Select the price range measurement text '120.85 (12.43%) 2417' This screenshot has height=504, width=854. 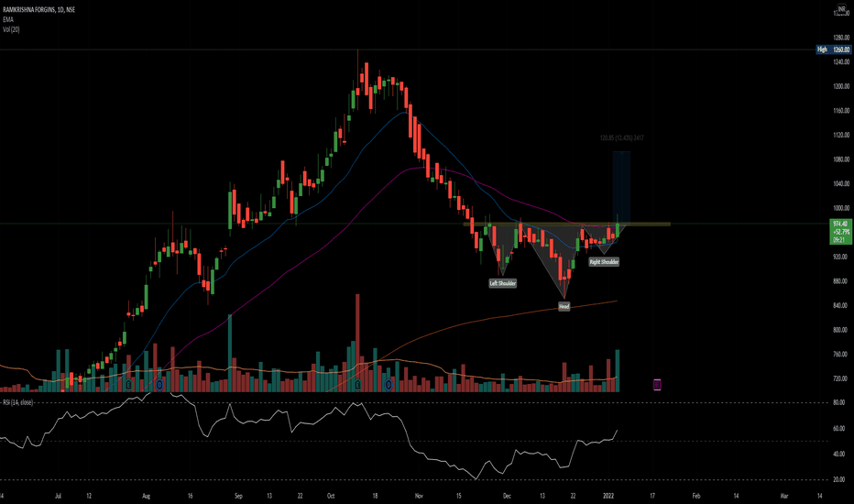[621, 138]
